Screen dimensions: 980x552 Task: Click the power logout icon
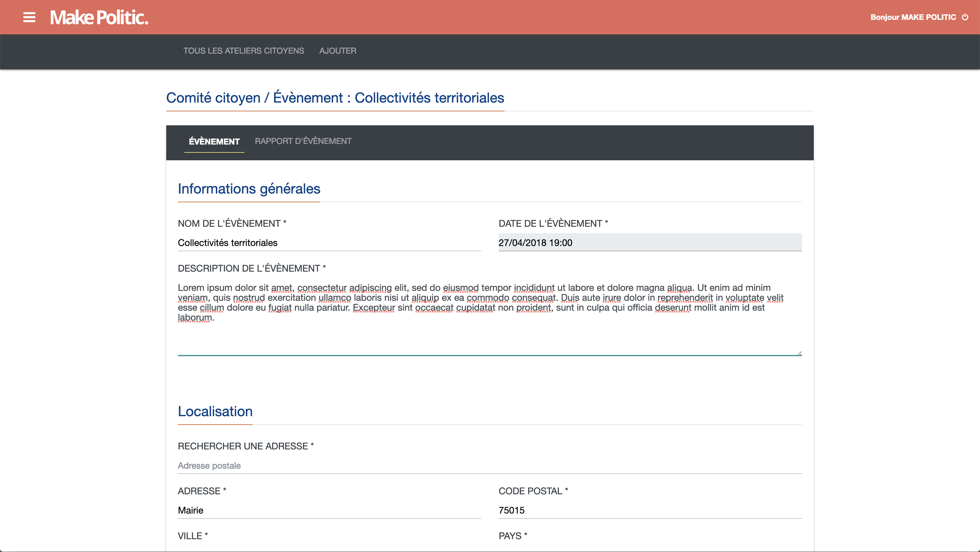point(965,17)
